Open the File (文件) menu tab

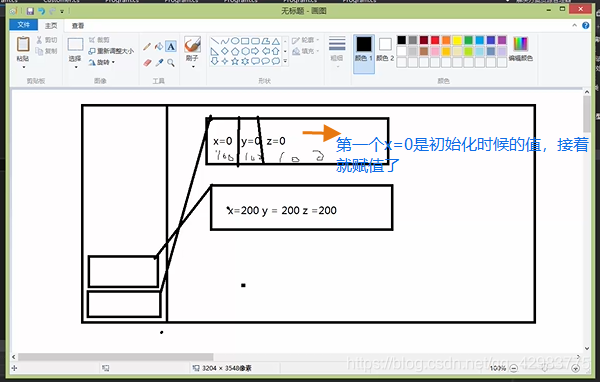[23, 25]
